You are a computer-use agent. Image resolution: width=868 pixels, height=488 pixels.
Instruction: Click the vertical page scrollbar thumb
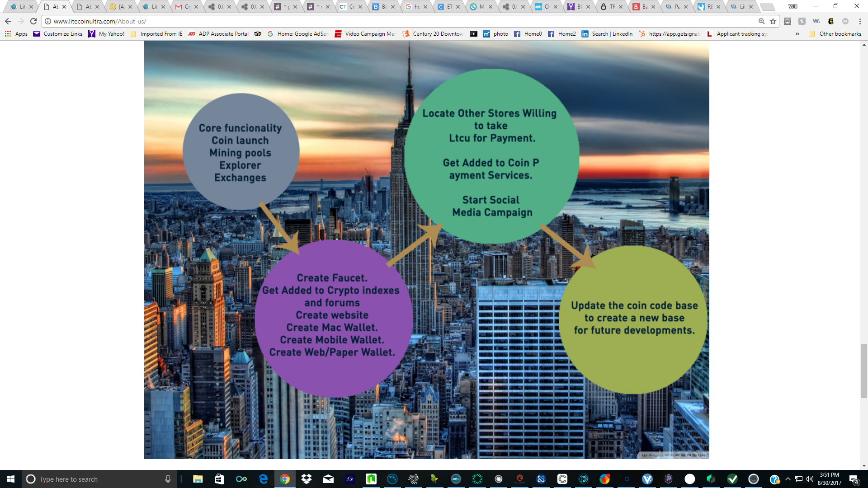point(864,371)
